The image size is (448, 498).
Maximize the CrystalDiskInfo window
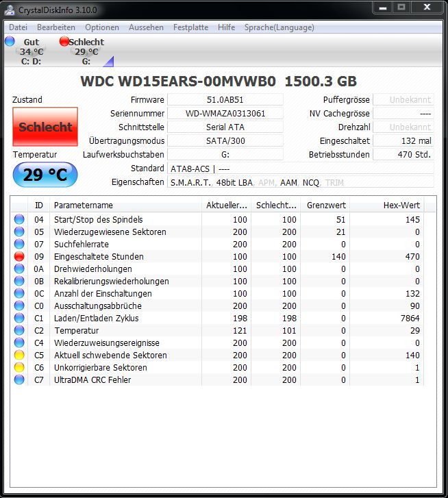(401, 8)
